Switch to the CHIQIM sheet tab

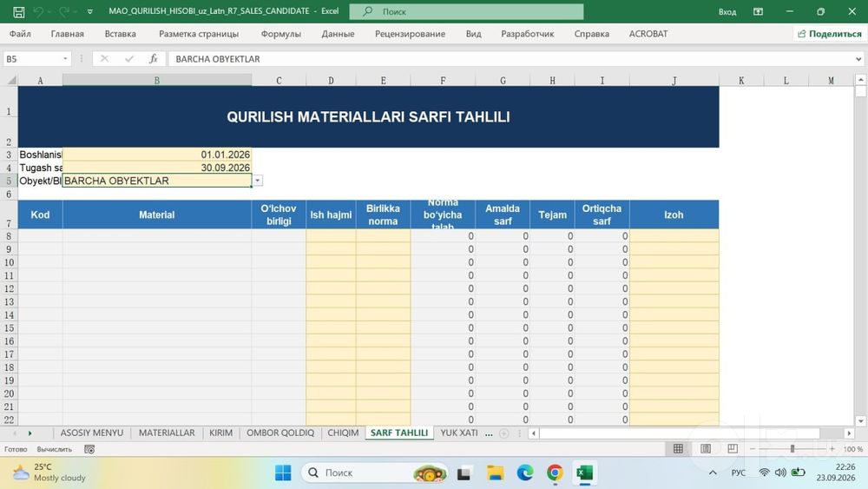coord(343,433)
